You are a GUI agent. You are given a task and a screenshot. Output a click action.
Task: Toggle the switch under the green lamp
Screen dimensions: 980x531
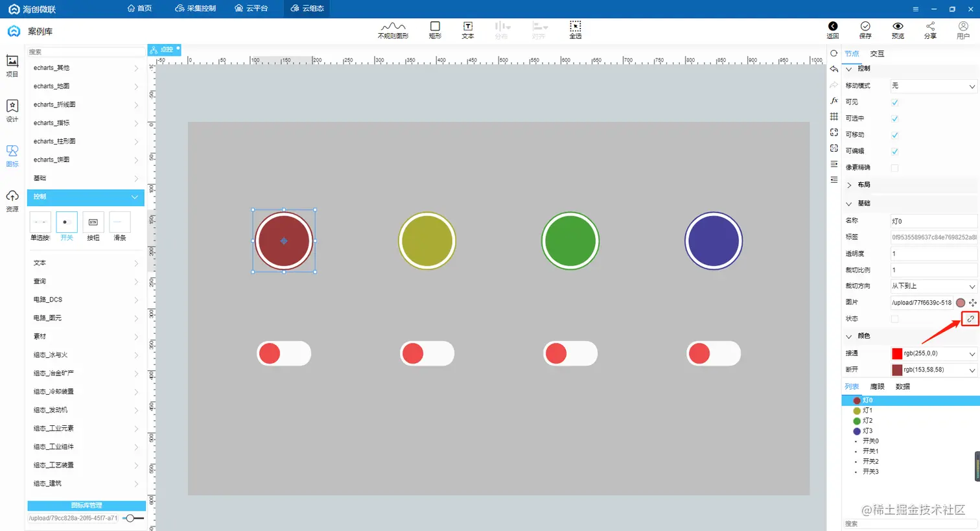coord(570,353)
